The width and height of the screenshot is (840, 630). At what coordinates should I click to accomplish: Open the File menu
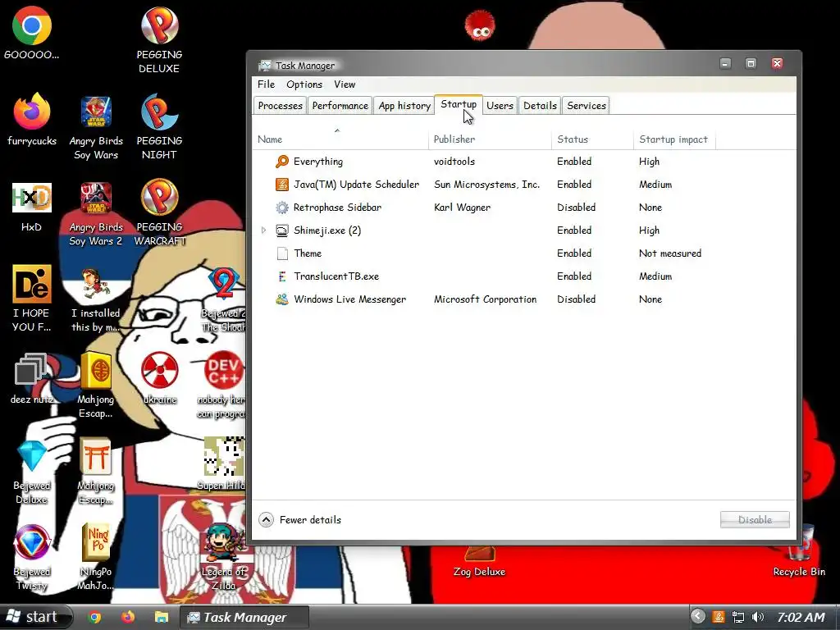tap(266, 84)
